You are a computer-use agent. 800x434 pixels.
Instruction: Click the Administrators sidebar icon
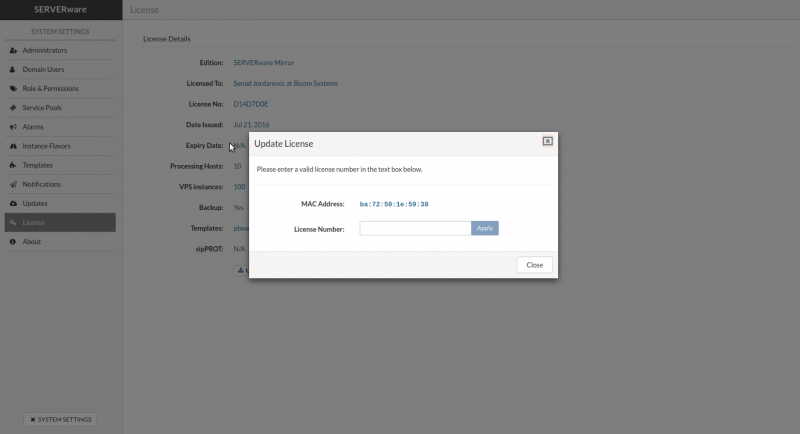pos(13,50)
